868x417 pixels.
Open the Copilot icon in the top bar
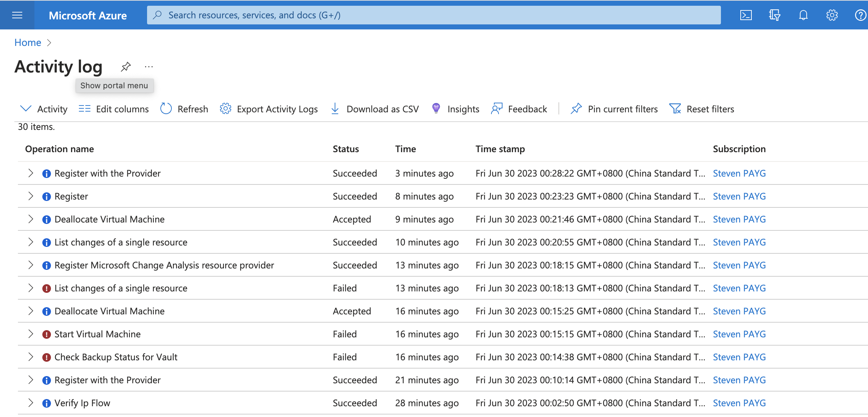(775, 15)
